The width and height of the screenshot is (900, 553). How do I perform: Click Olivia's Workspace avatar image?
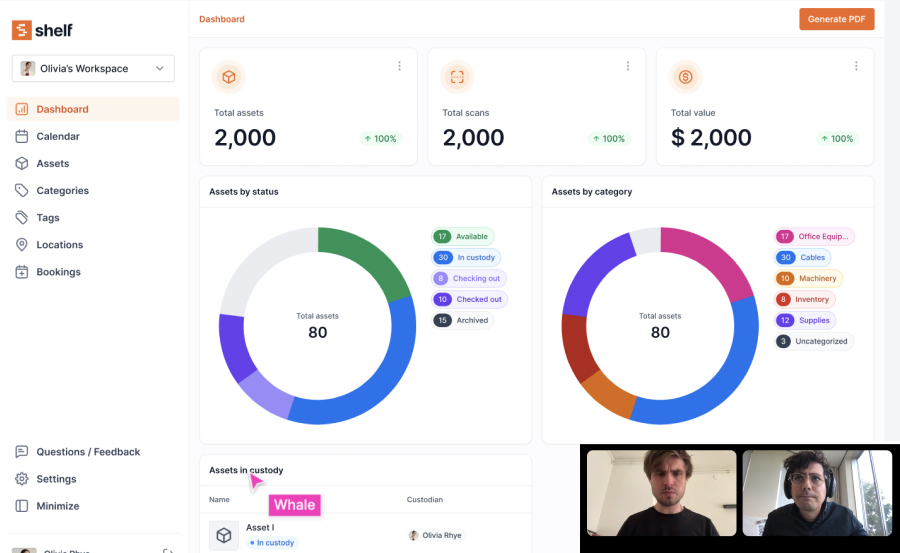(28, 68)
